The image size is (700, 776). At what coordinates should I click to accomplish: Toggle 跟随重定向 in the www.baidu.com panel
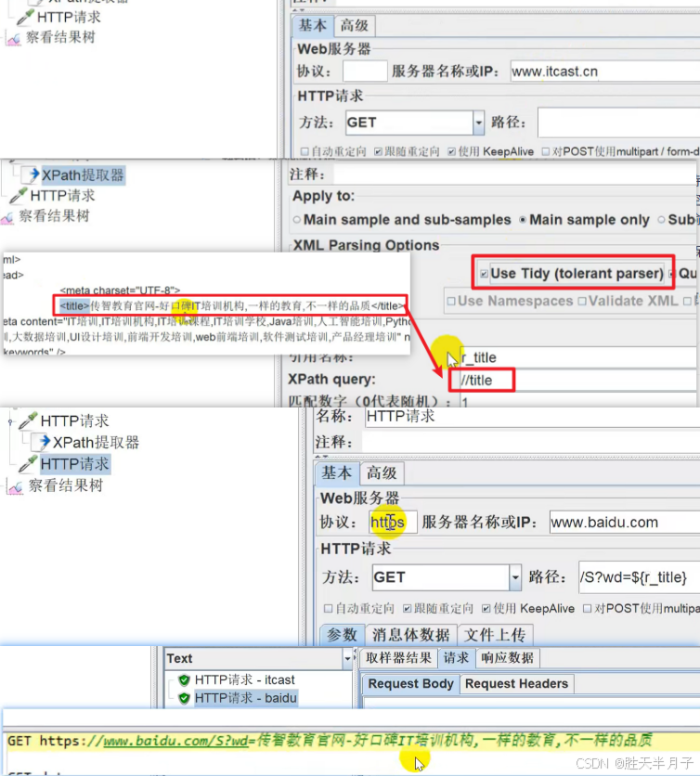tap(407, 608)
